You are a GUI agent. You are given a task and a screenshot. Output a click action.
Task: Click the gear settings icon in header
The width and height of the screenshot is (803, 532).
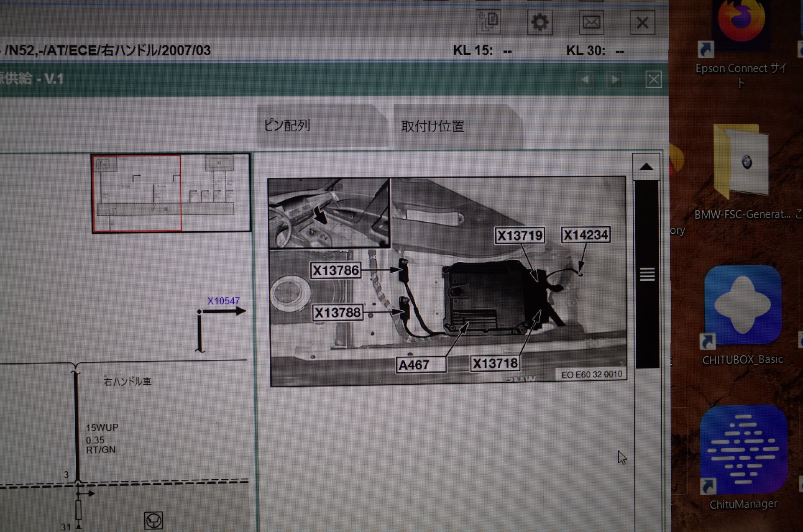coord(540,22)
